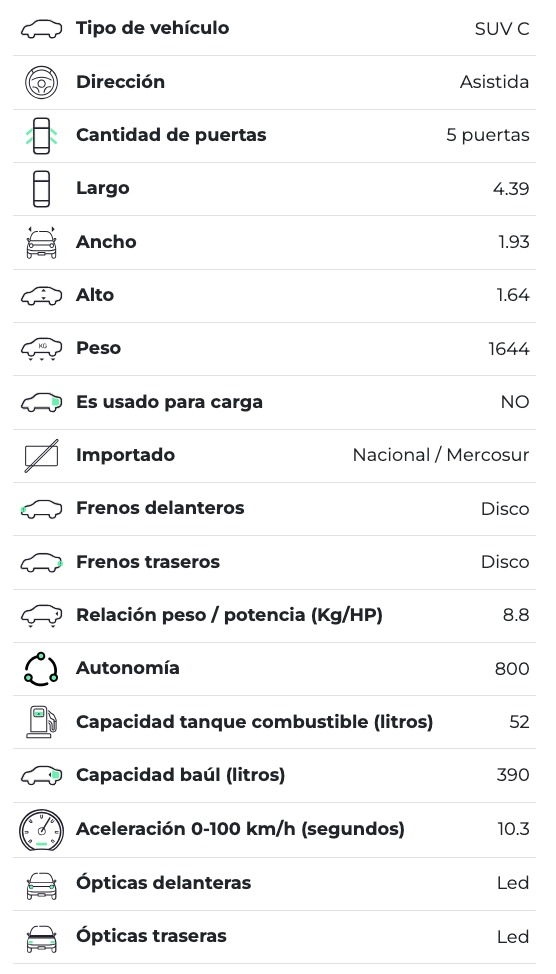Click the open-doors car icon for Cantidad de puertas
Screen dimensions: 556x974
pyautogui.click(x=42, y=135)
